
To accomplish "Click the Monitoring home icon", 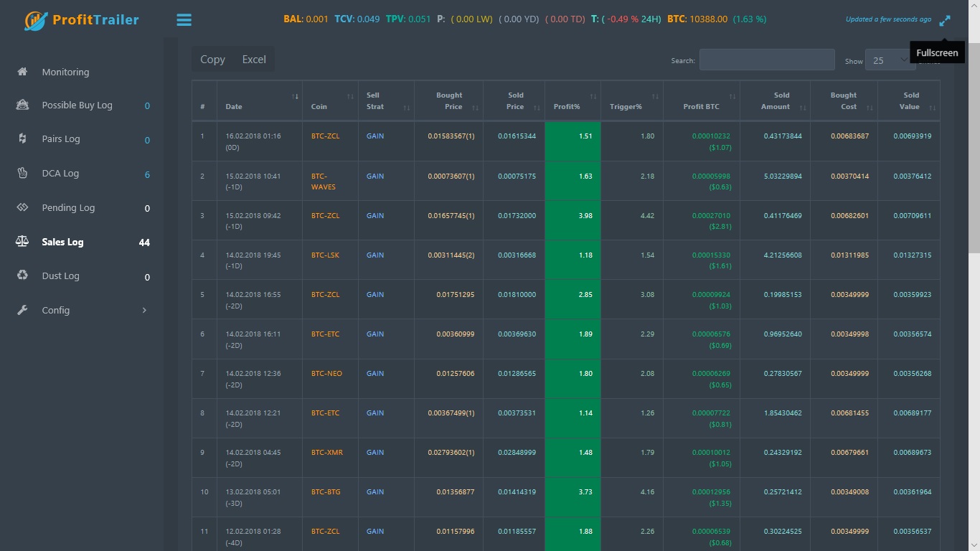I will click(22, 72).
